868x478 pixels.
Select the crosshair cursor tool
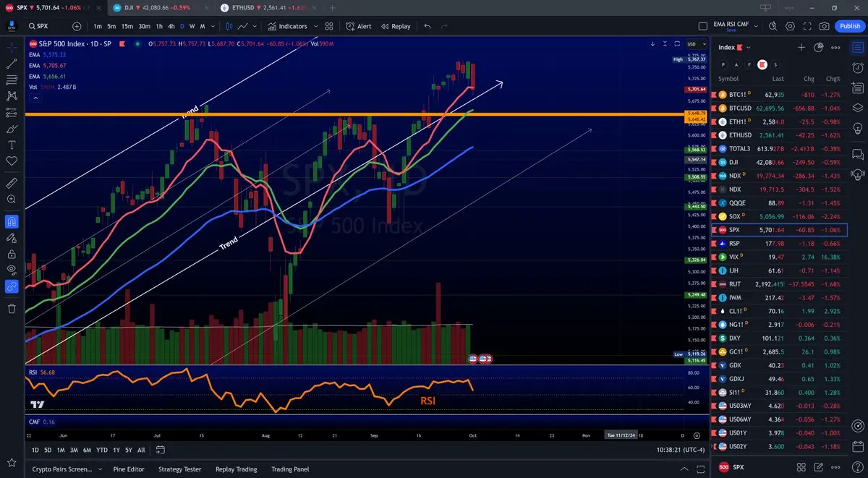click(12, 47)
